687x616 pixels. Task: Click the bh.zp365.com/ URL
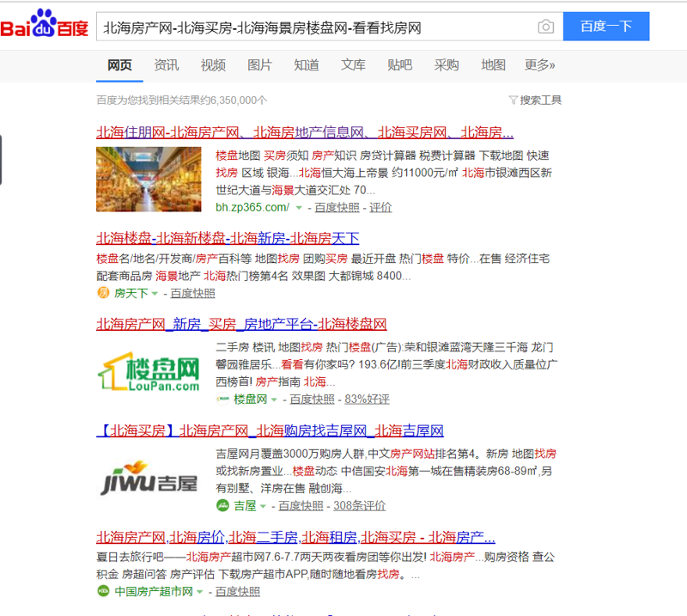point(252,207)
